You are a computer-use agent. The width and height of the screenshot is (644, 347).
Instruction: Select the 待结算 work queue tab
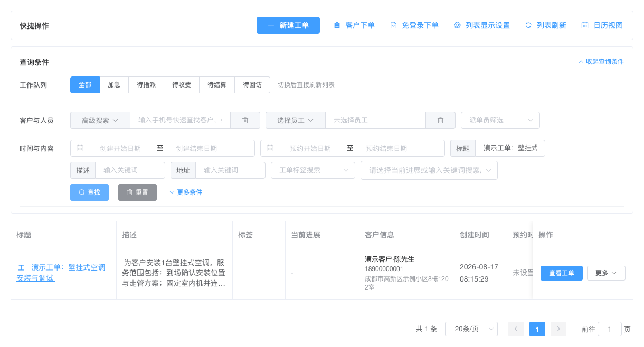point(217,85)
